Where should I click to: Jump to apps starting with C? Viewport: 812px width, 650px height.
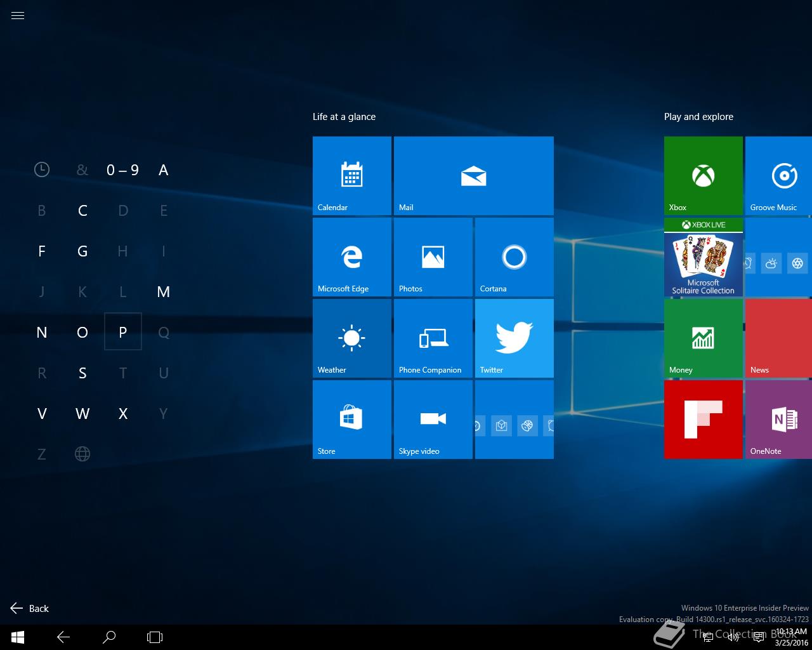pos(82,210)
